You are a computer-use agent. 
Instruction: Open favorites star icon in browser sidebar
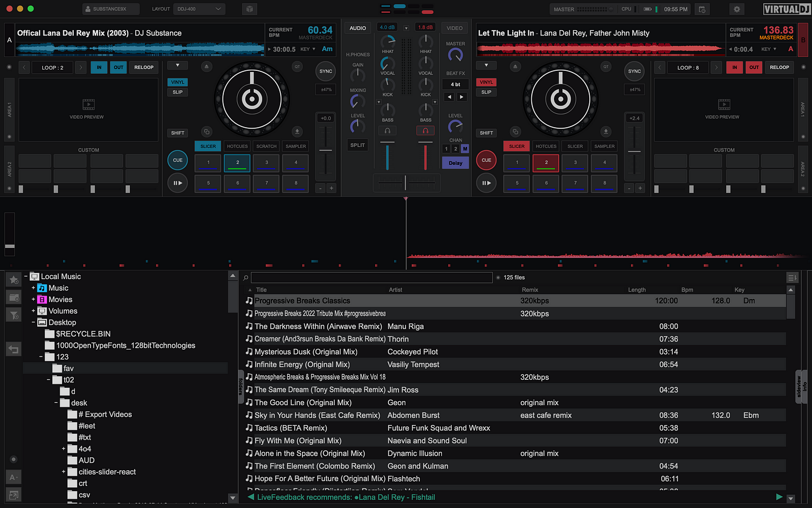point(14,280)
